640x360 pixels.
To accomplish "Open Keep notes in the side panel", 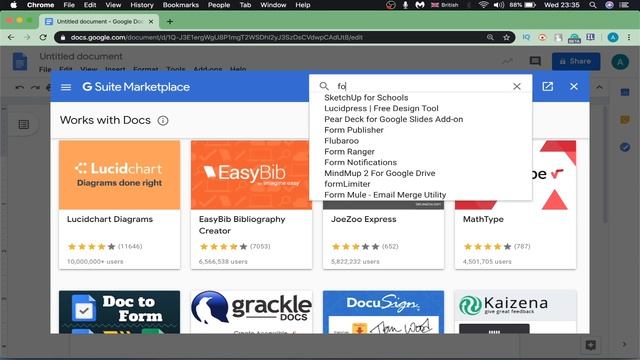I will (x=625, y=120).
